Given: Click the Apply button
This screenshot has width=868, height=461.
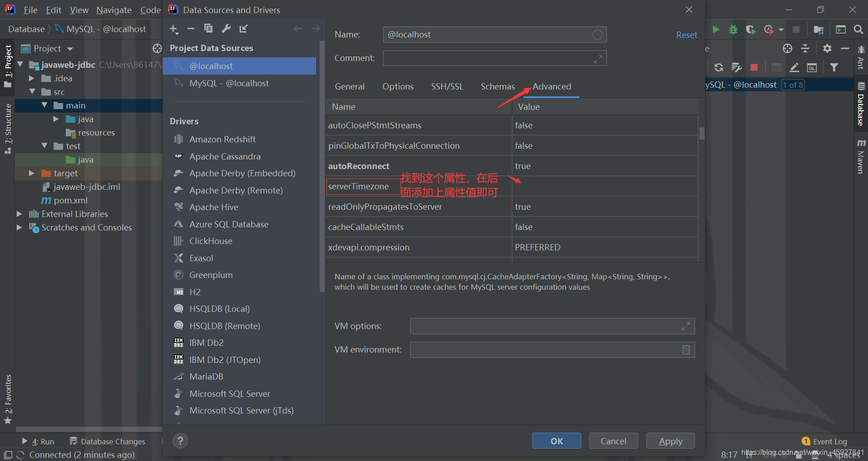Looking at the screenshot, I should 670,441.
